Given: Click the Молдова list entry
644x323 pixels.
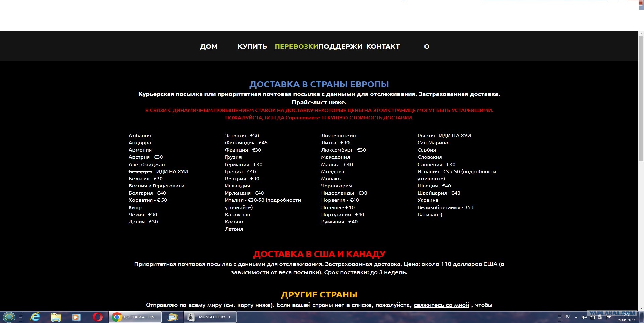Looking at the screenshot, I should (x=332, y=172).
